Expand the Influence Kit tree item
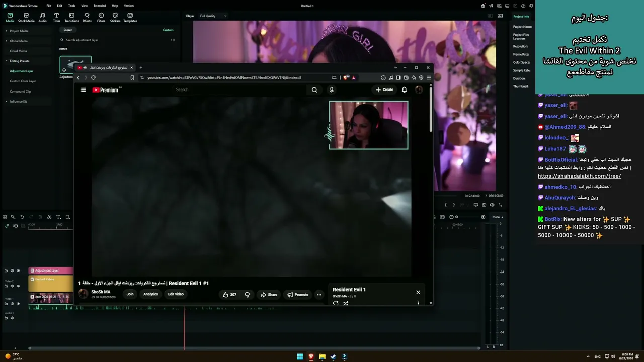 (x=6, y=101)
